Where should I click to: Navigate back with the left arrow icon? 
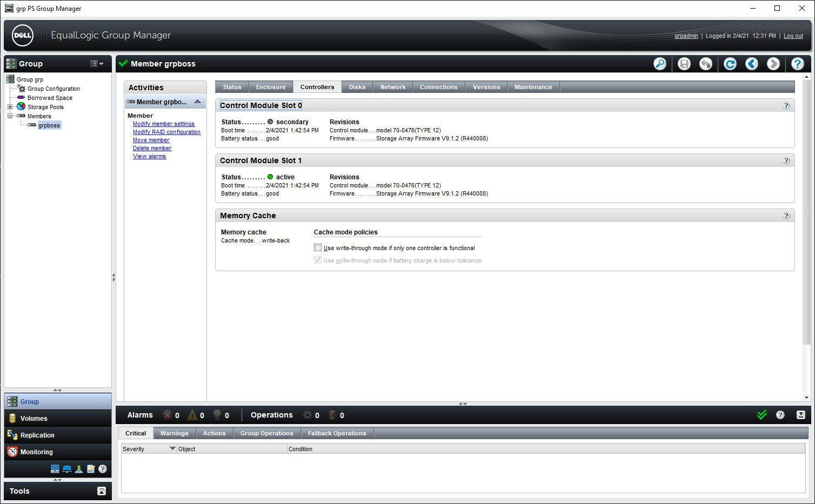(x=752, y=64)
